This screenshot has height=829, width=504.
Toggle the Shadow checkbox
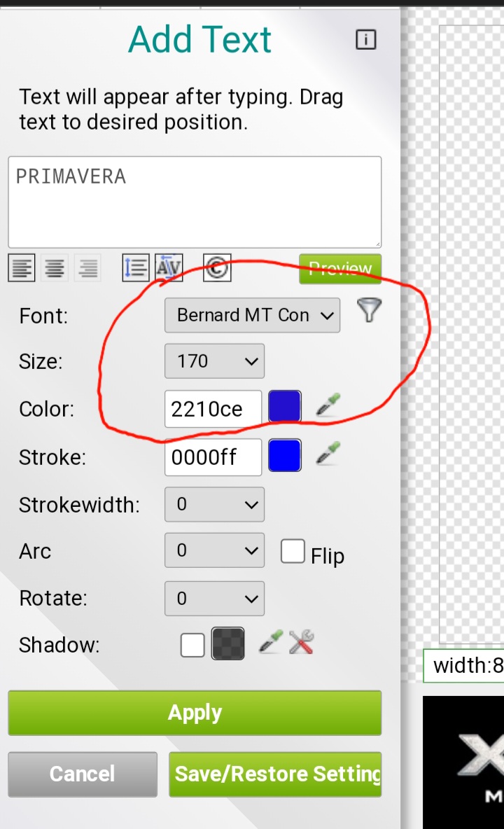pos(192,645)
